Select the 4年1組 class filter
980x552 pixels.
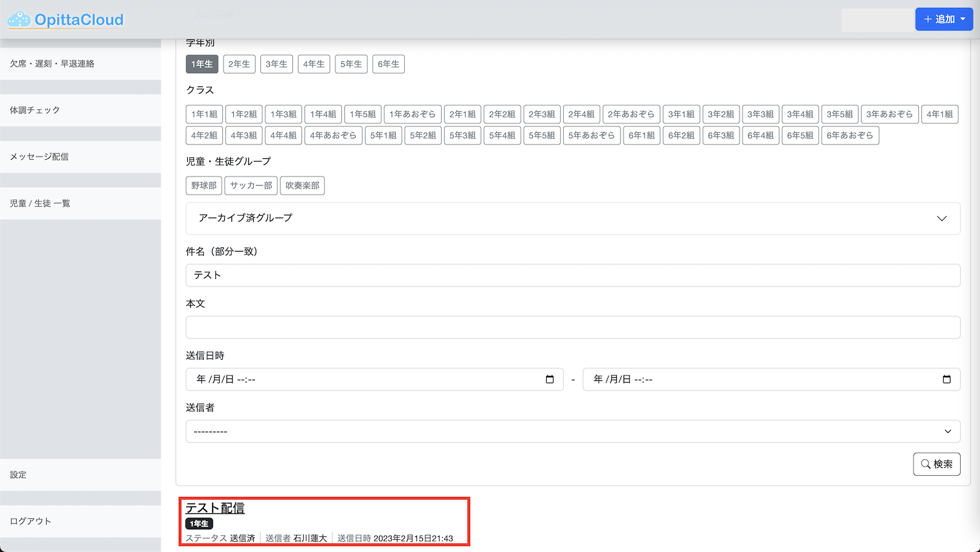(940, 114)
